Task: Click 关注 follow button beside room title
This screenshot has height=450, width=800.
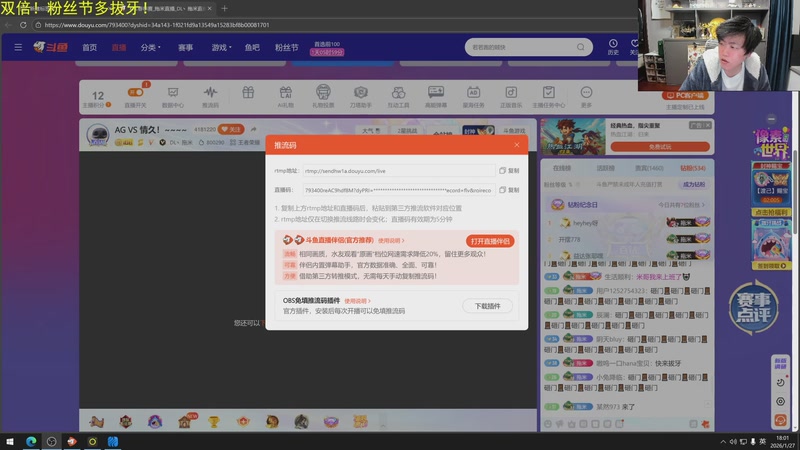Action: pos(231,130)
